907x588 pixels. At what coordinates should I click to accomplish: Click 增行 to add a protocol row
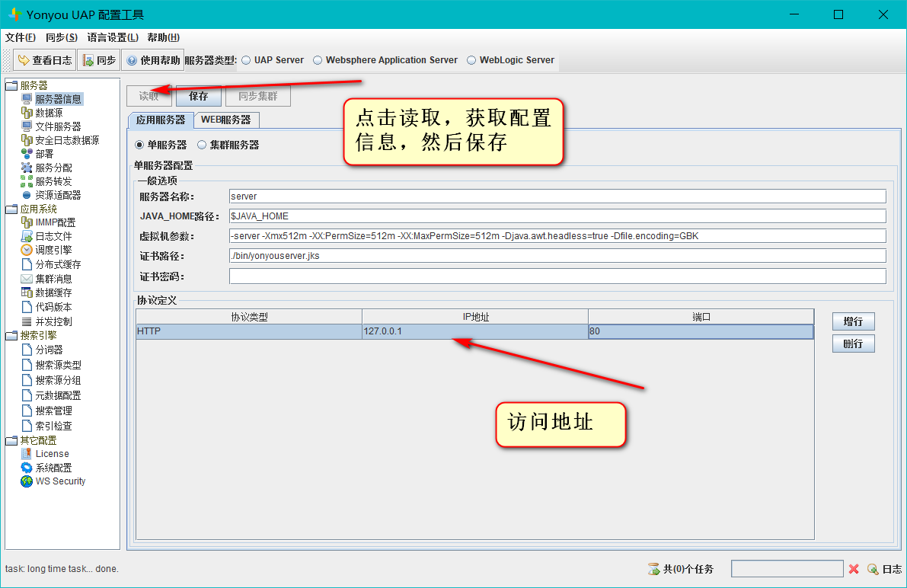tap(853, 321)
